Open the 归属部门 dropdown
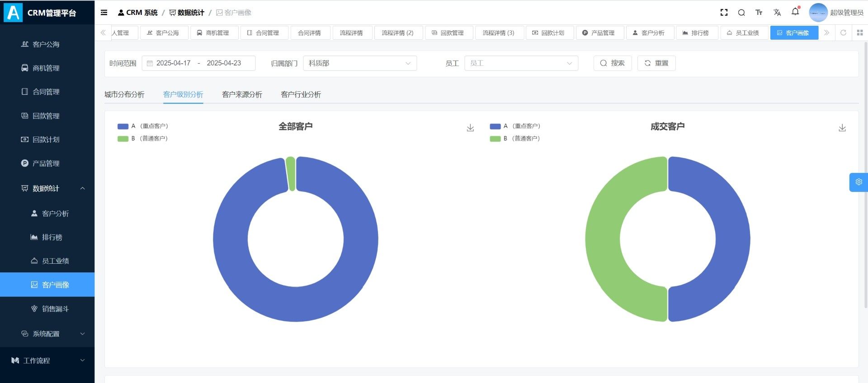 point(359,63)
